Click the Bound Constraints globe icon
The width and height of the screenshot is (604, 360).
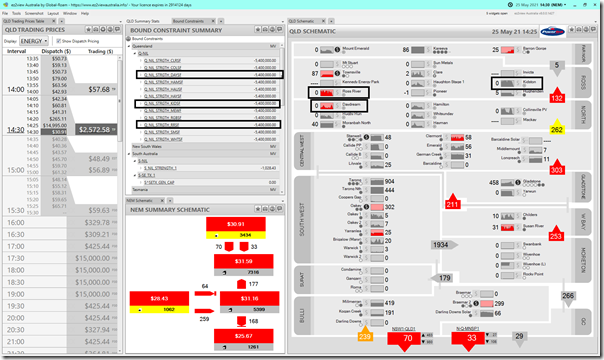[129, 39]
